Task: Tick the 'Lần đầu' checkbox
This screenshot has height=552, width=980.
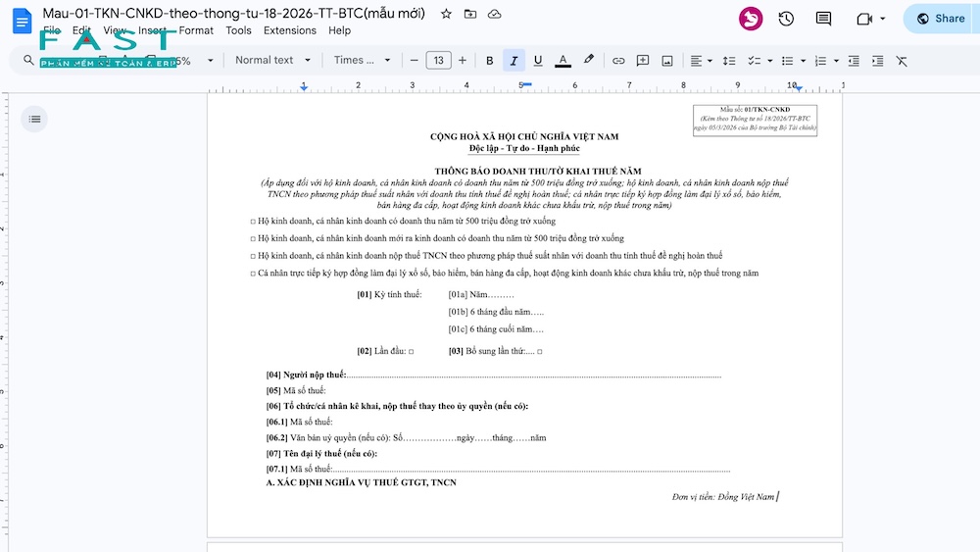Action: click(x=412, y=351)
